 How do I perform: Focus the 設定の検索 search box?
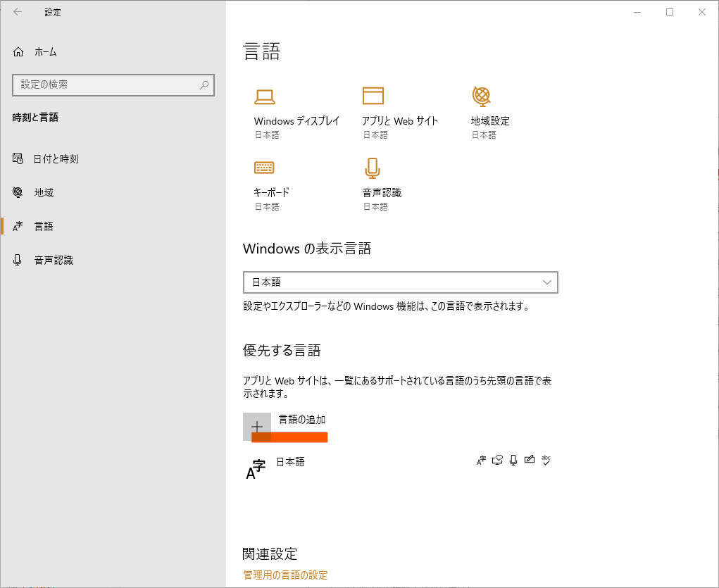tap(113, 85)
